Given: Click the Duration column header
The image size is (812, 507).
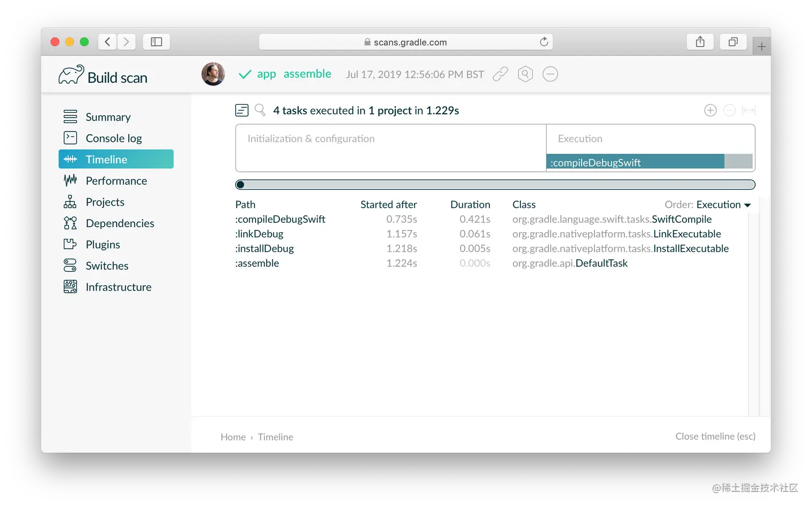Looking at the screenshot, I should coord(470,205).
